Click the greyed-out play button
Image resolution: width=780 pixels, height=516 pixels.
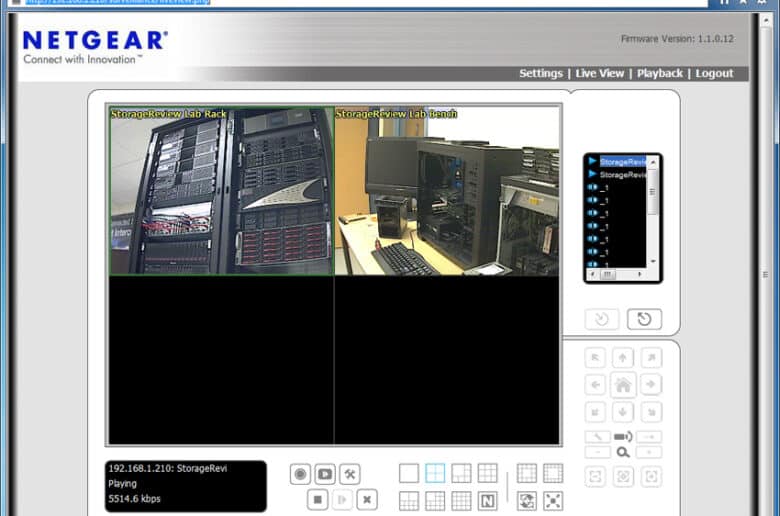pos(342,500)
